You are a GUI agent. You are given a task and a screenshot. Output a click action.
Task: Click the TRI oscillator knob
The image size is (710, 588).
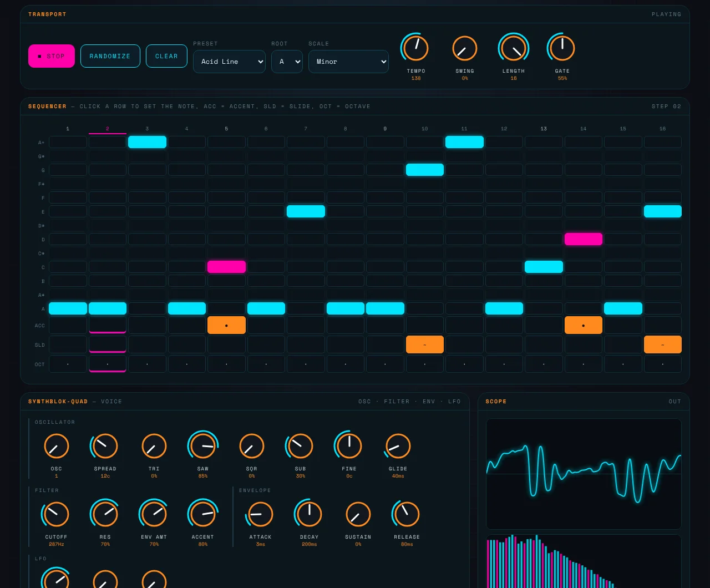(x=154, y=446)
